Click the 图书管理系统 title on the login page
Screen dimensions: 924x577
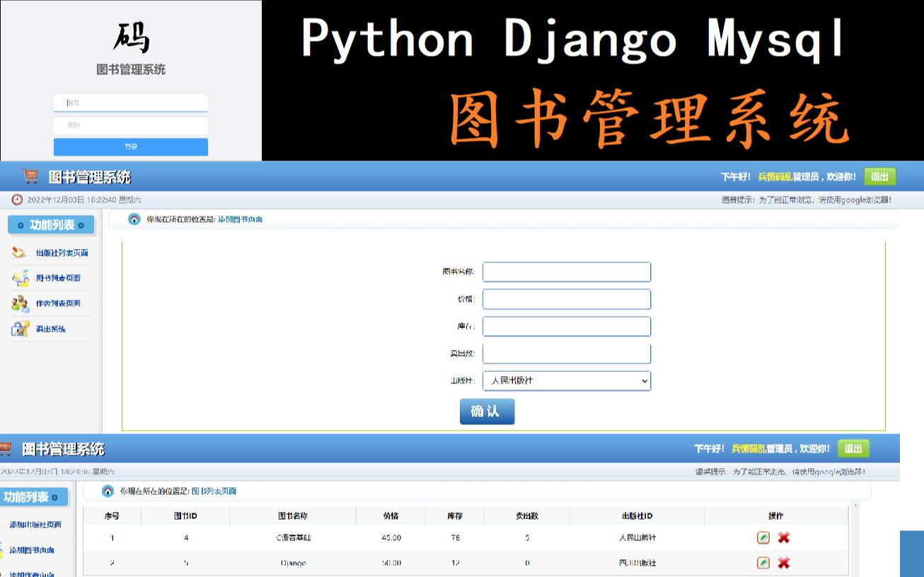click(x=131, y=70)
